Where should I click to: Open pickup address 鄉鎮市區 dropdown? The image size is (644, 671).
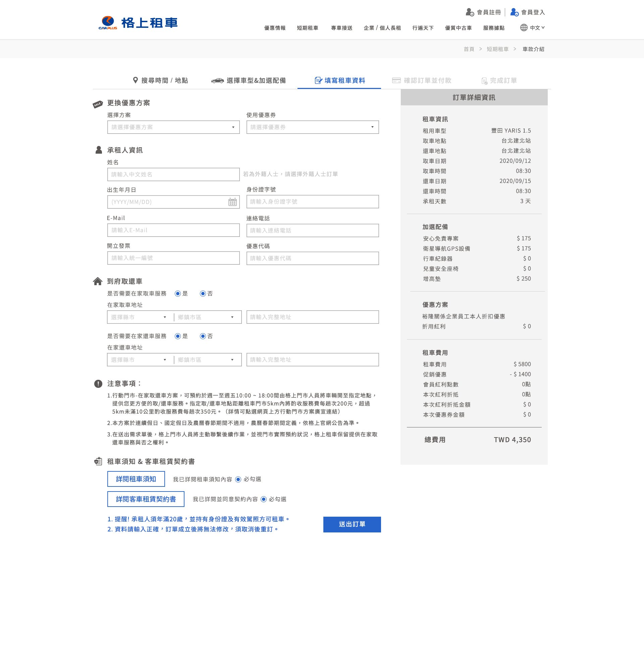(208, 317)
